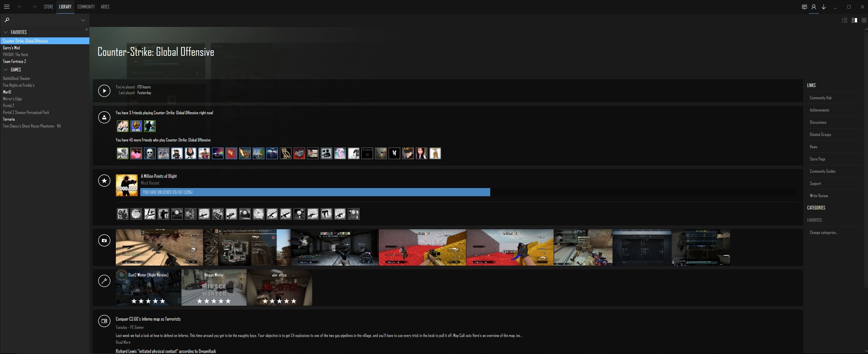The width and height of the screenshot is (868, 354).
Task: Click Change categories...
Action: [824, 233]
